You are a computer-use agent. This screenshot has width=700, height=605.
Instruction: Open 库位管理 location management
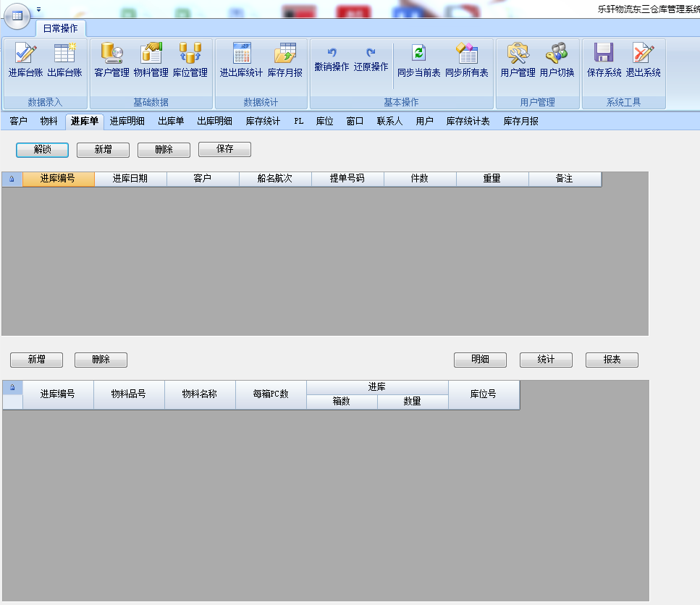coord(190,60)
